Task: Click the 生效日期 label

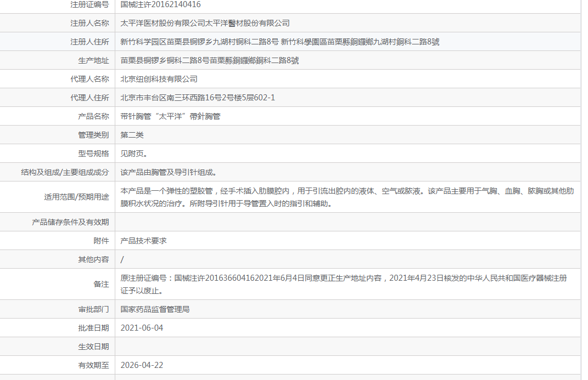Action: click(93, 347)
